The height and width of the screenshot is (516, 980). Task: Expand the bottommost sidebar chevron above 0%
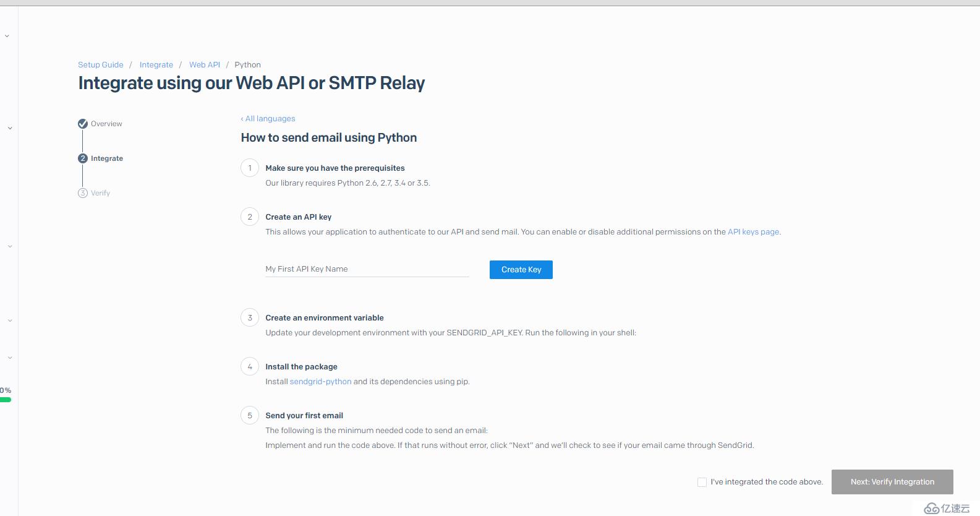10,358
